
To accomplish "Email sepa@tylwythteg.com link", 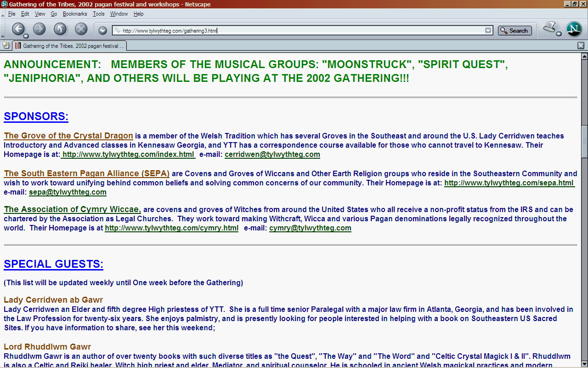I will pos(68,192).
